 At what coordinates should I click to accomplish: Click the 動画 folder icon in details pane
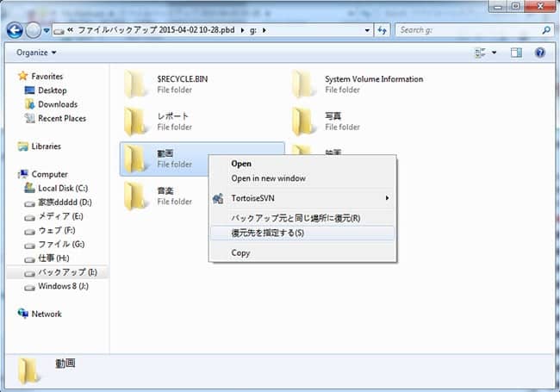(x=28, y=371)
